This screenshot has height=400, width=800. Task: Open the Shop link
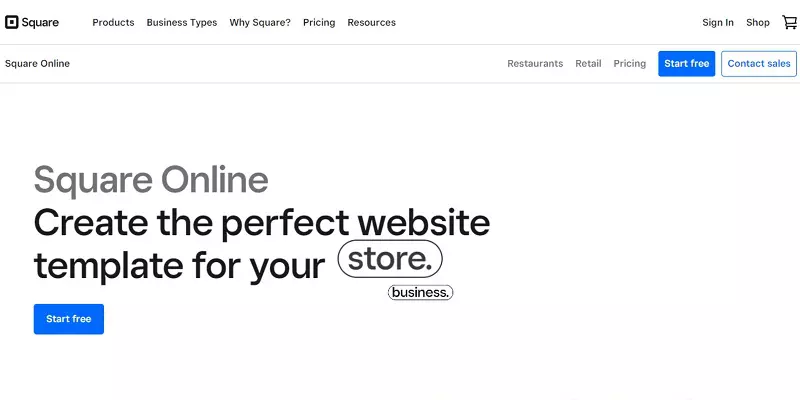pyautogui.click(x=758, y=22)
